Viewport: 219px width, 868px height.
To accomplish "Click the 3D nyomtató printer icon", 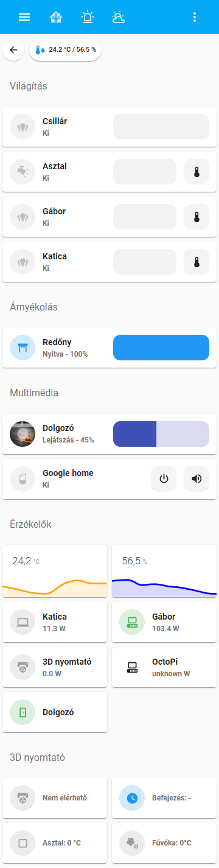I will pos(23,667).
